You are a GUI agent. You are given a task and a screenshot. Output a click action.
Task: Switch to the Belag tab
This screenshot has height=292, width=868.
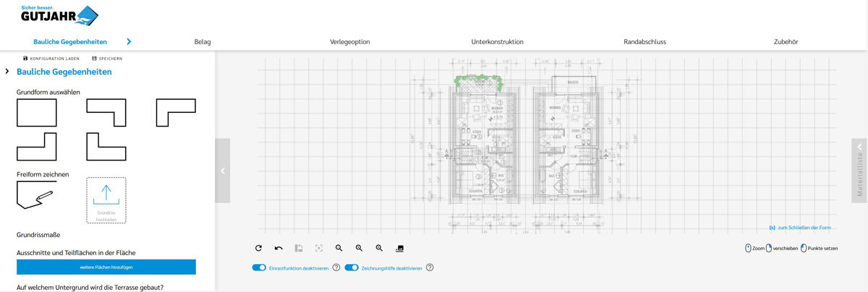click(x=203, y=42)
